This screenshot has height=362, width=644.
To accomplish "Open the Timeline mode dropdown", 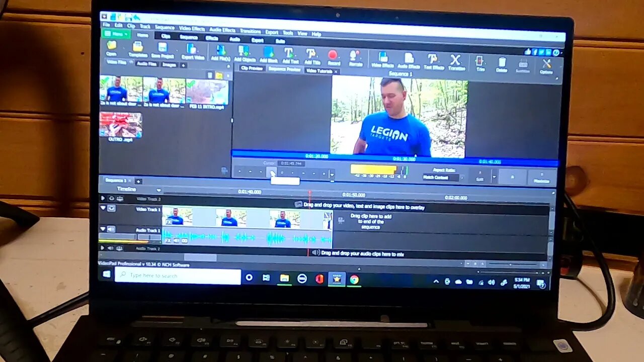I will [x=159, y=190].
